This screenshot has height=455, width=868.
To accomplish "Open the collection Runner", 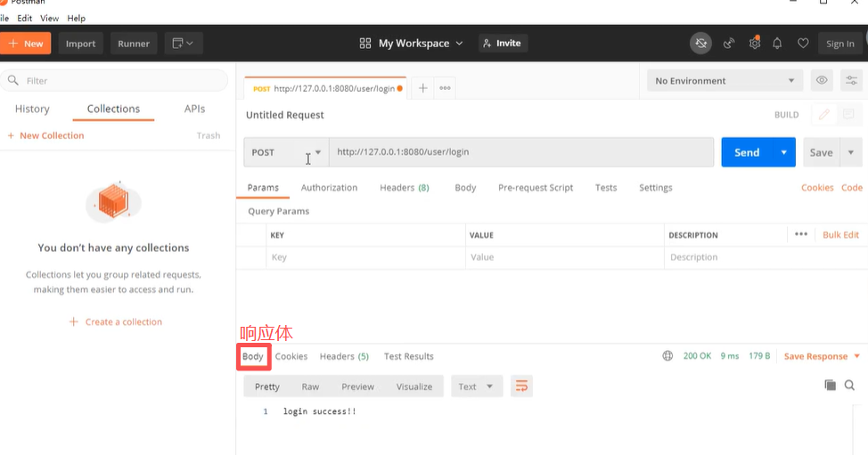I will pyautogui.click(x=134, y=44).
